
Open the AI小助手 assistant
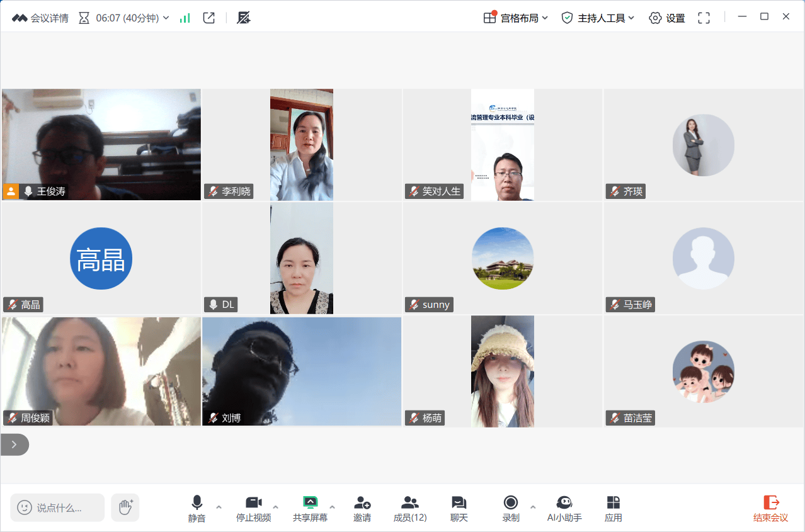tap(564, 509)
